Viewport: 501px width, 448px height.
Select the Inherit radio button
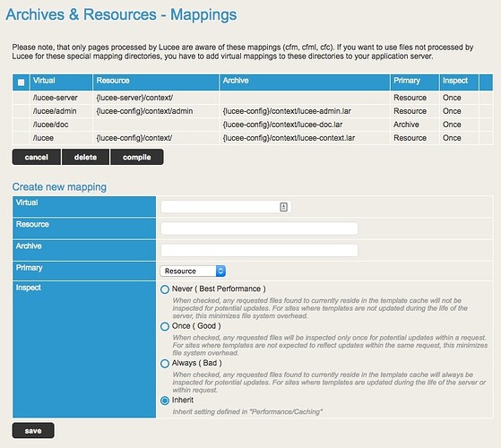point(165,401)
